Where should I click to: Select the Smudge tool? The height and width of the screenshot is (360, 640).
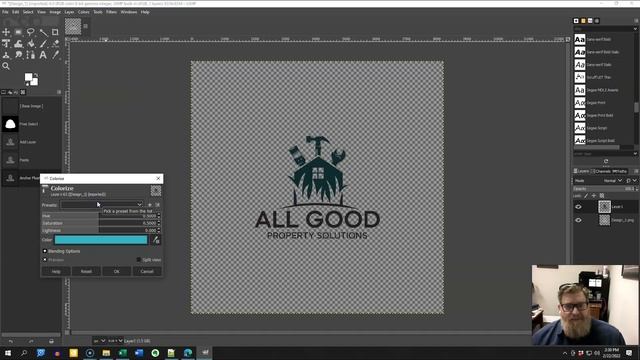18,55
